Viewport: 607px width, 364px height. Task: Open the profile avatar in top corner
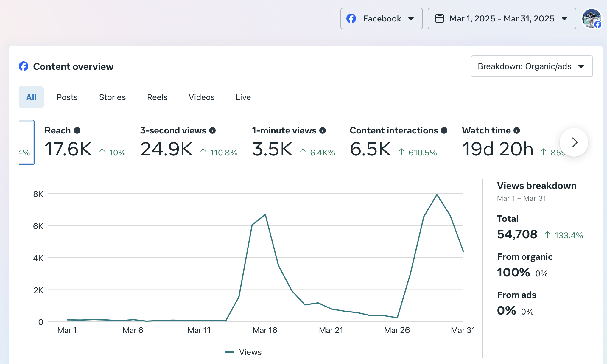[x=592, y=18]
